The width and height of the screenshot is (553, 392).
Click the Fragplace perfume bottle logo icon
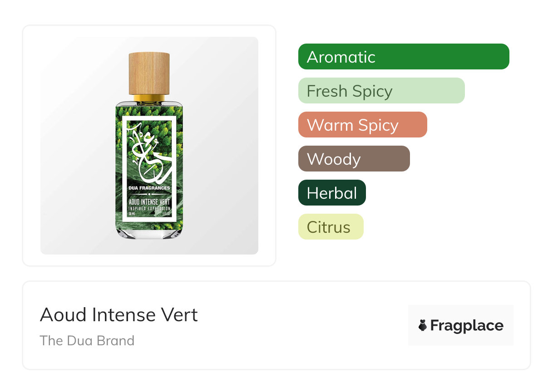(x=423, y=325)
